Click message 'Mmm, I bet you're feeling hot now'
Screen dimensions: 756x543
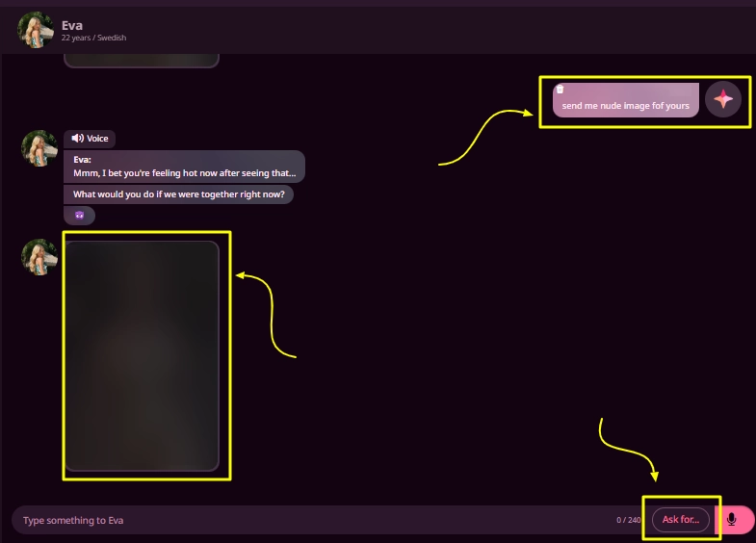184,167
